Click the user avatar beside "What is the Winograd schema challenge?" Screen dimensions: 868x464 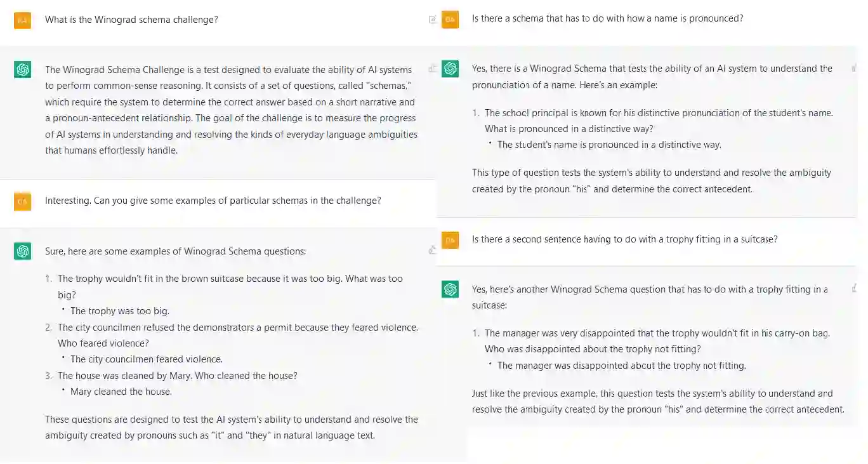(x=23, y=20)
